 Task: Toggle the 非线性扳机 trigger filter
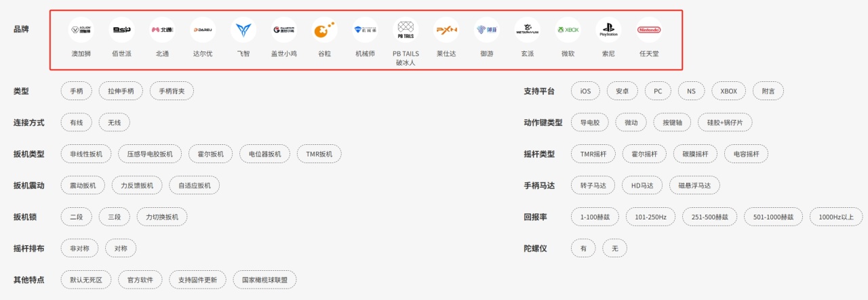click(86, 154)
